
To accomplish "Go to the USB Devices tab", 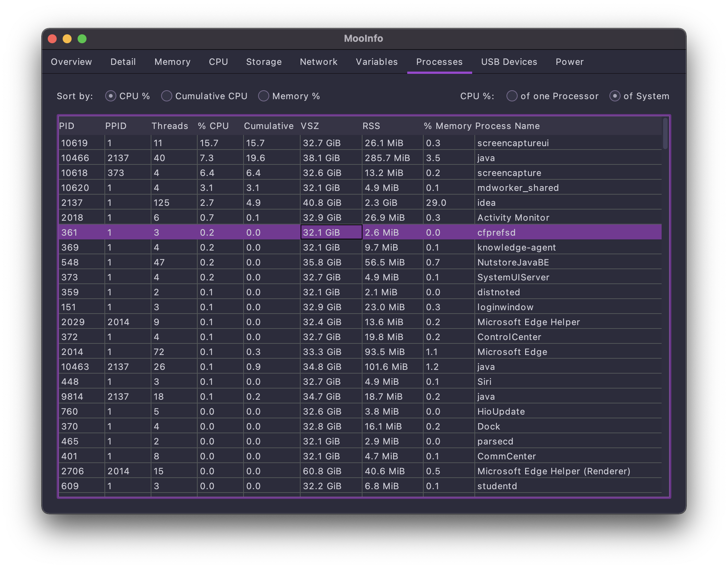I will point(509,62).
